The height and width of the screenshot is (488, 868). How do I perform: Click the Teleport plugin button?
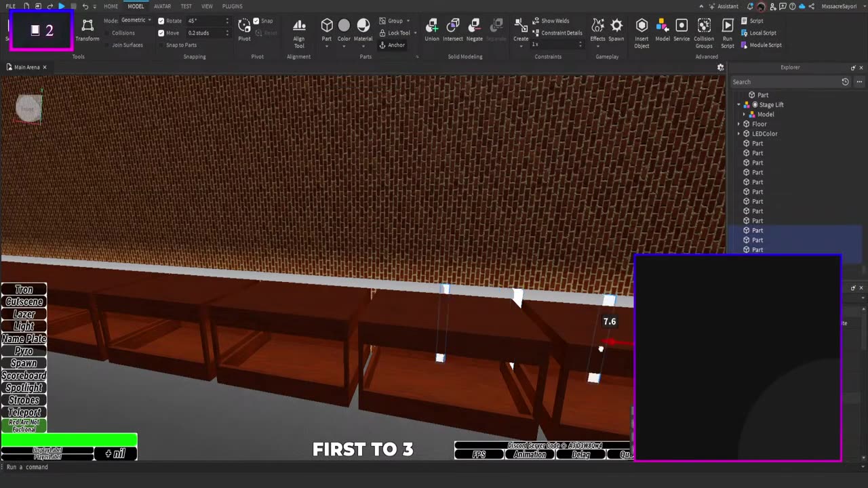(24, 412)
